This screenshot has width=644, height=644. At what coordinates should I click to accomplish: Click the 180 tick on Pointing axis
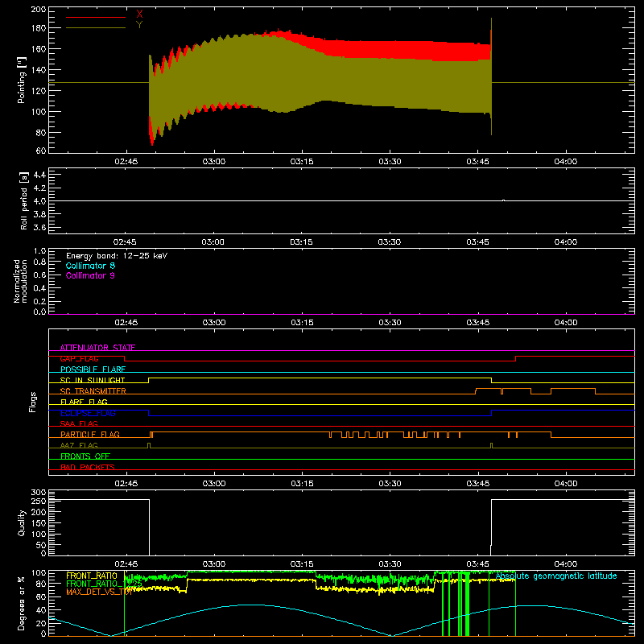tap(39, 28)
